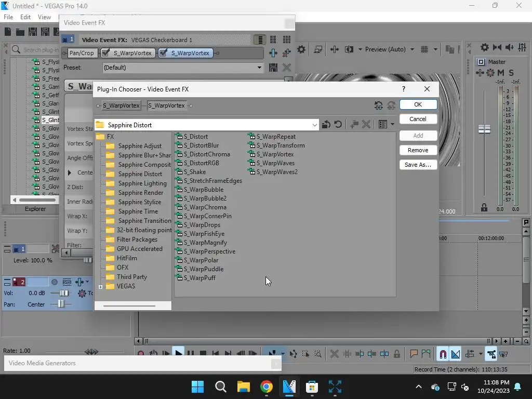
Task: Cancel the Plug-In Chooser dialog
Action: click(x=418, y=119)
